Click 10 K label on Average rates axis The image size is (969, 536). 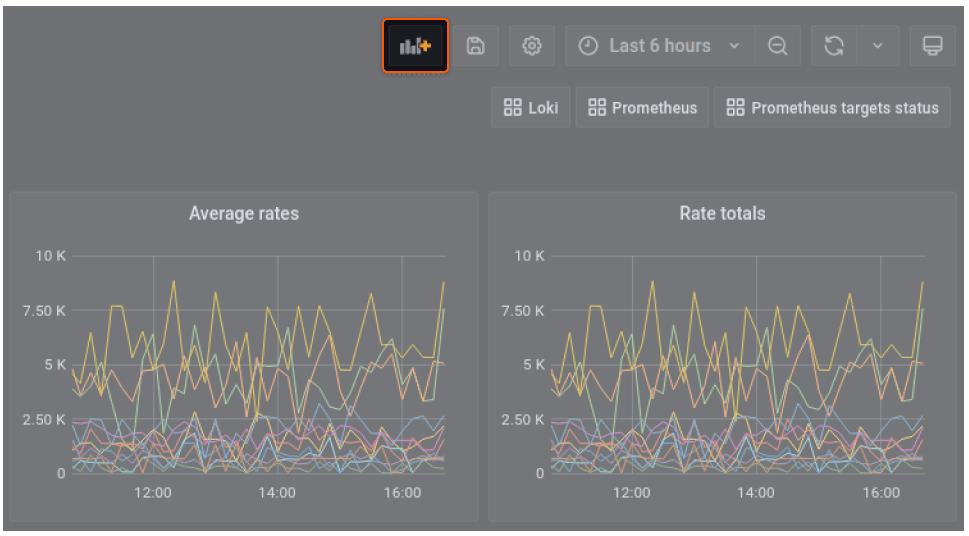click(51, 256)
